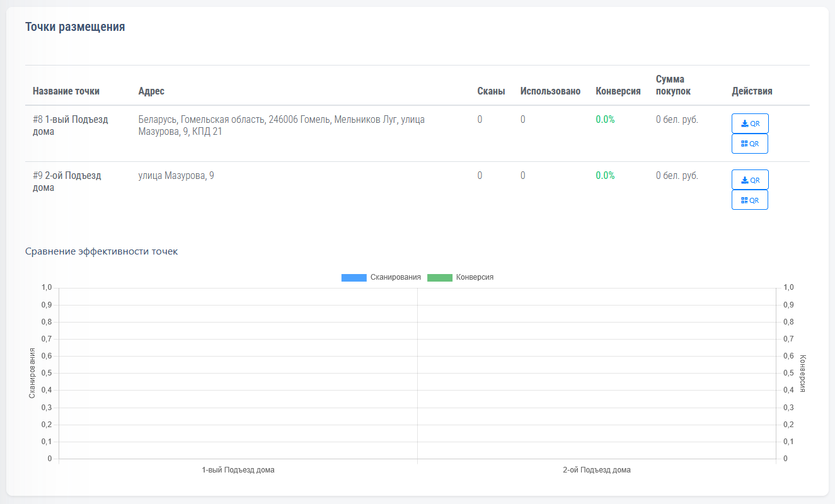Screen dimensions: 835x504
Task: Hide the Конверсия series via its legend label
Action: pos(475,277)
